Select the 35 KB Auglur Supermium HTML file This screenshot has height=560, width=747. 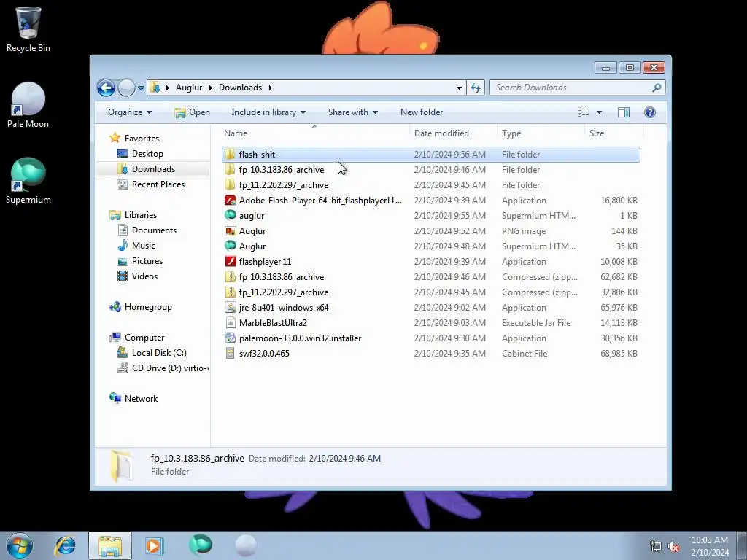tap(430, 246)
